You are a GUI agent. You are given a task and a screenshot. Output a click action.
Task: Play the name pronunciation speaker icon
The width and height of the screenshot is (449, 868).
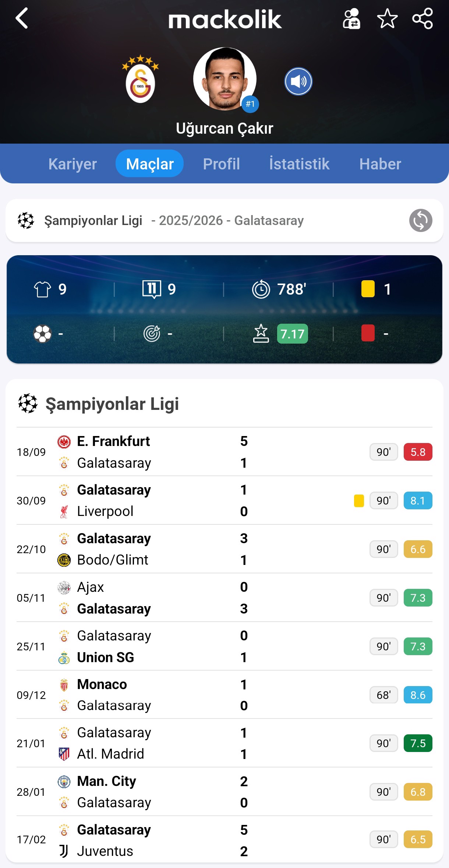click(298, 81)
